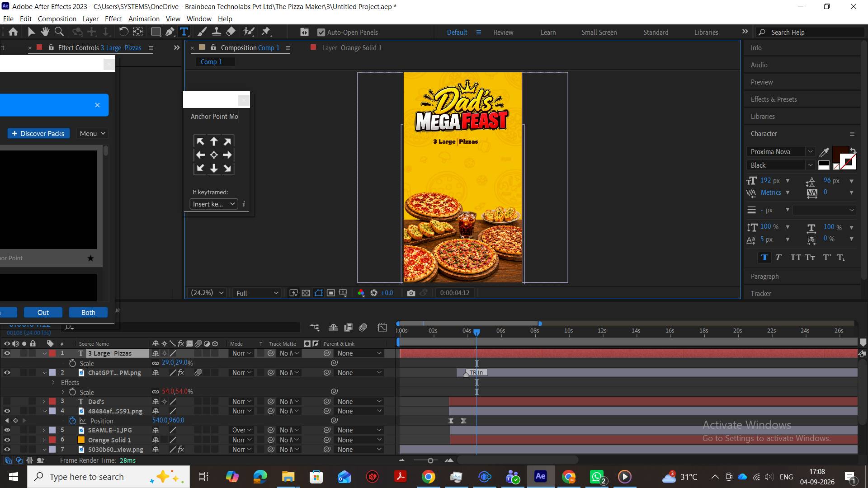Open the Proxima Nova font dropdown
The height and width of the screenshot is (488, 868).
pos(781,152)
